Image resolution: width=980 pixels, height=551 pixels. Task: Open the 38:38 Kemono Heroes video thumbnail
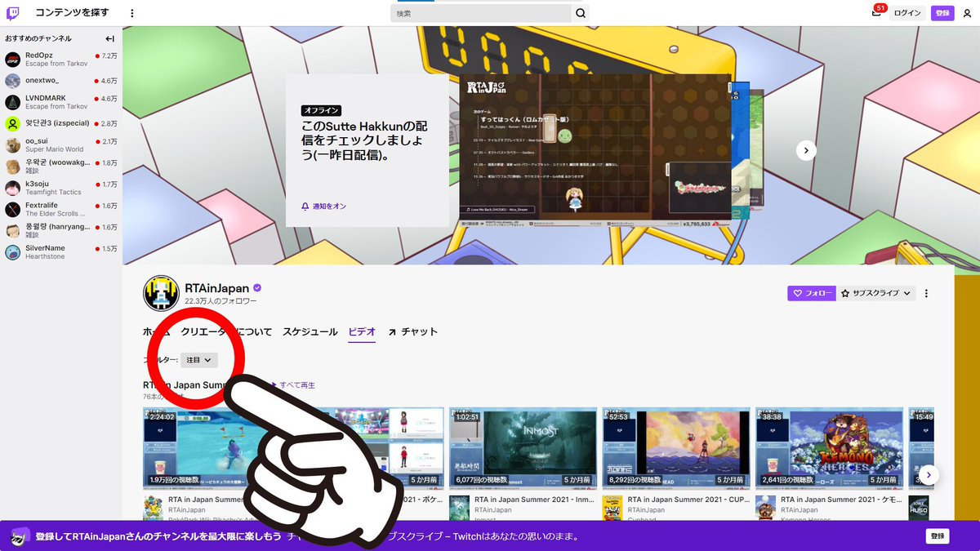coord(829,447)
